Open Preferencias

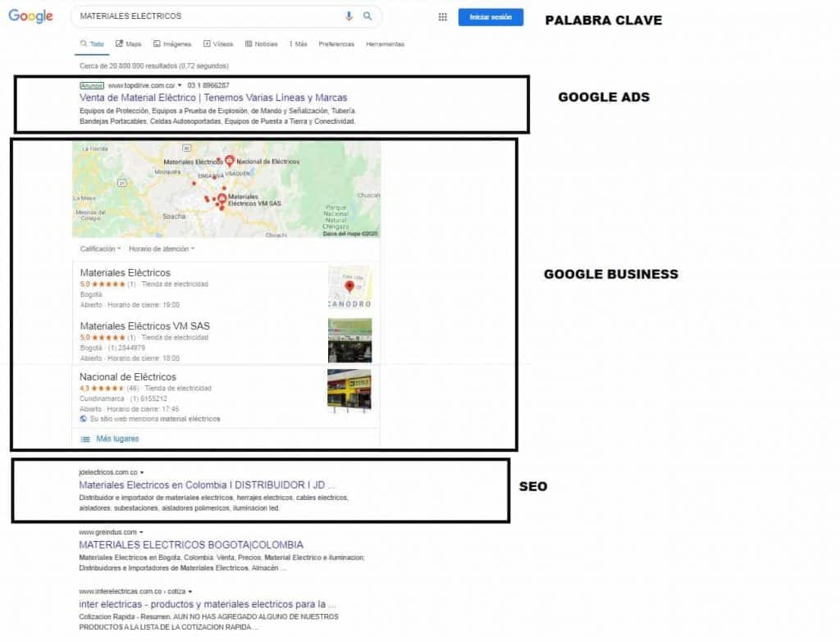click(x=336, y=44)
